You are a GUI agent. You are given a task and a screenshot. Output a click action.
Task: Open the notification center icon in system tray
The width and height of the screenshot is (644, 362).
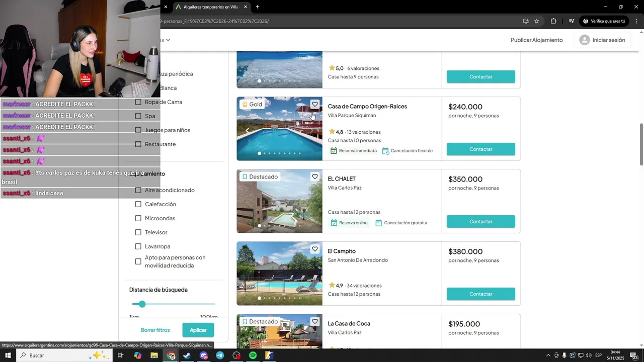(633, 355)
